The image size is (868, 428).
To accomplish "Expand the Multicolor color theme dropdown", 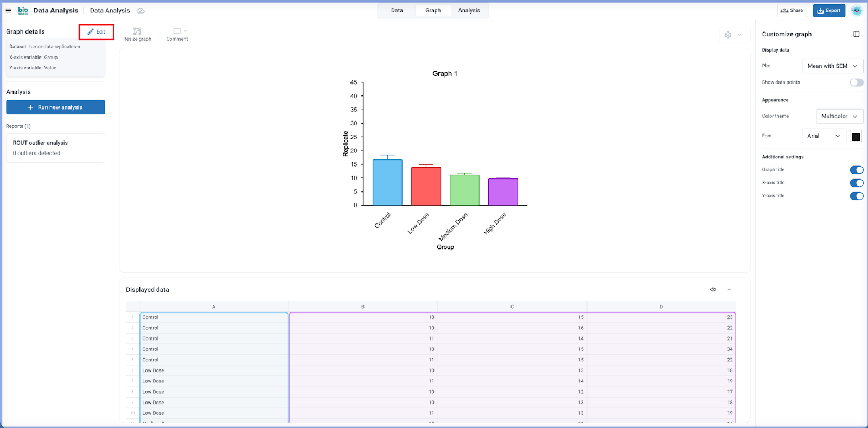I will [x=839, y=116].
